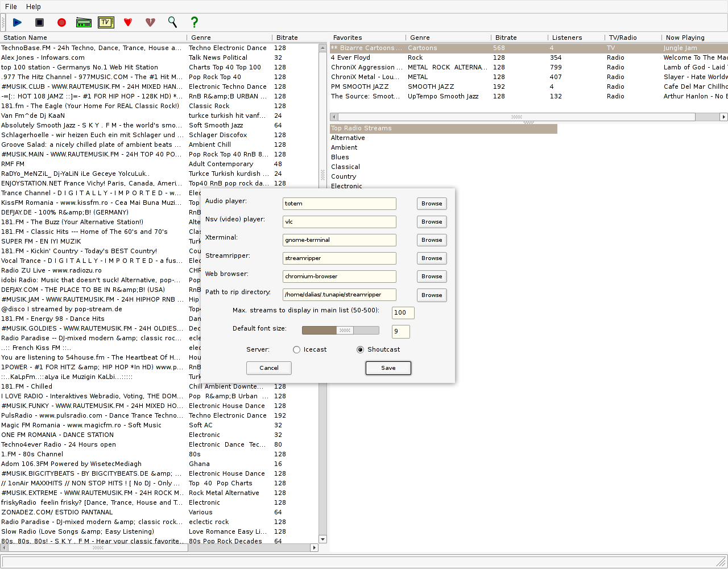Screen dimensions: 728x569
Task: Click the magnifier search icon
Action: tap(172, 22)
